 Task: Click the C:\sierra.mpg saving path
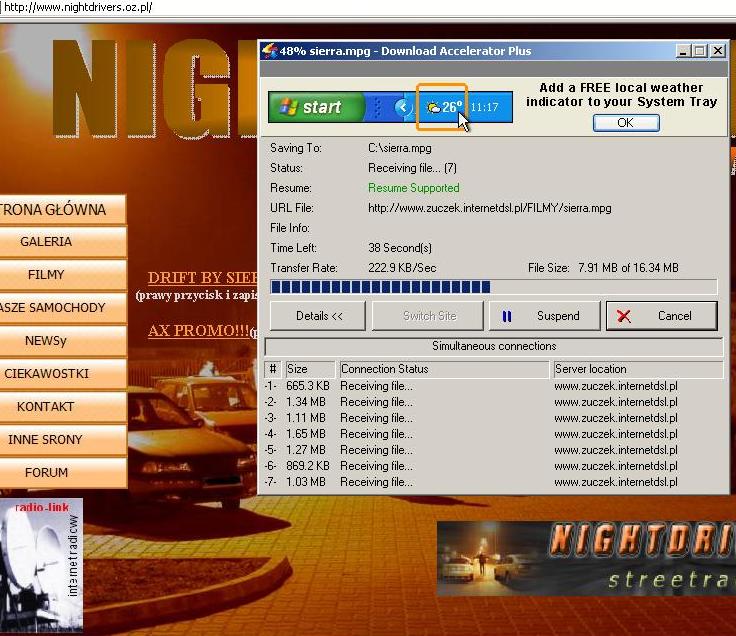[x=399, y=148]
